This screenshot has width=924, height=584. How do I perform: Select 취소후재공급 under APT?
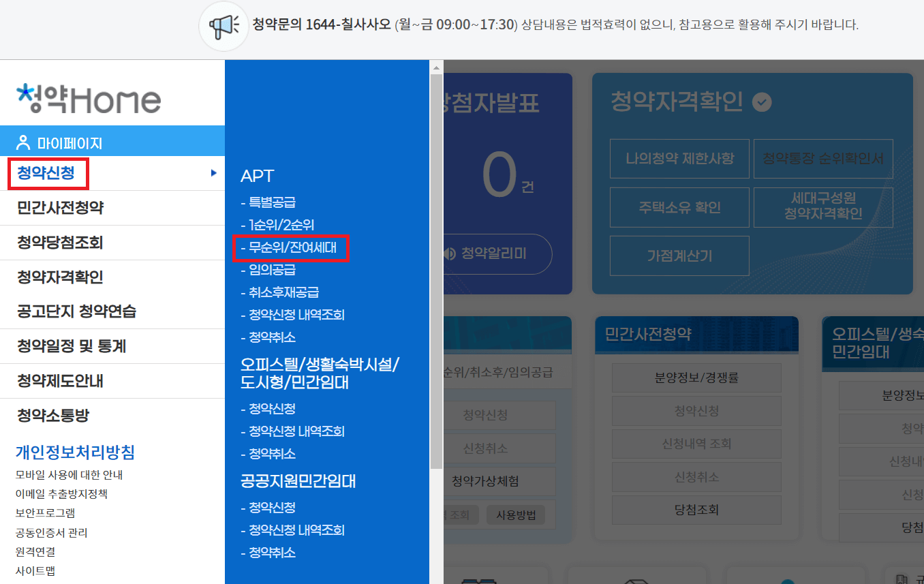click(279, 292)
